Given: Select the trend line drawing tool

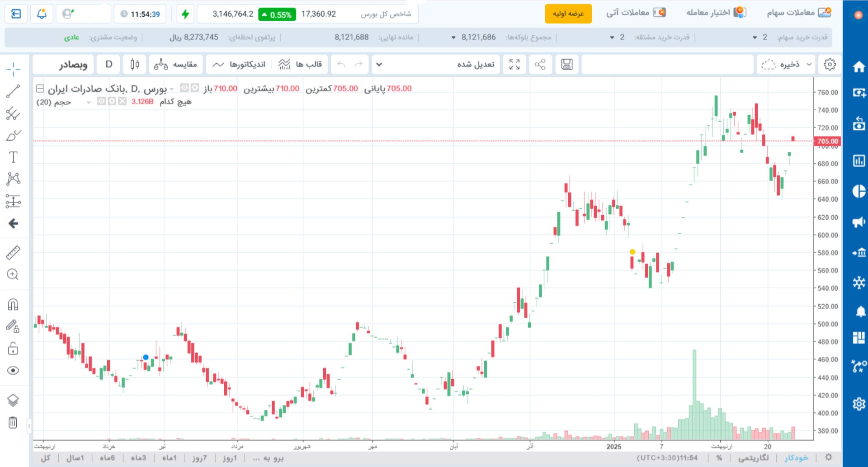Looking at the screenshot, I should tap(13, 91).
